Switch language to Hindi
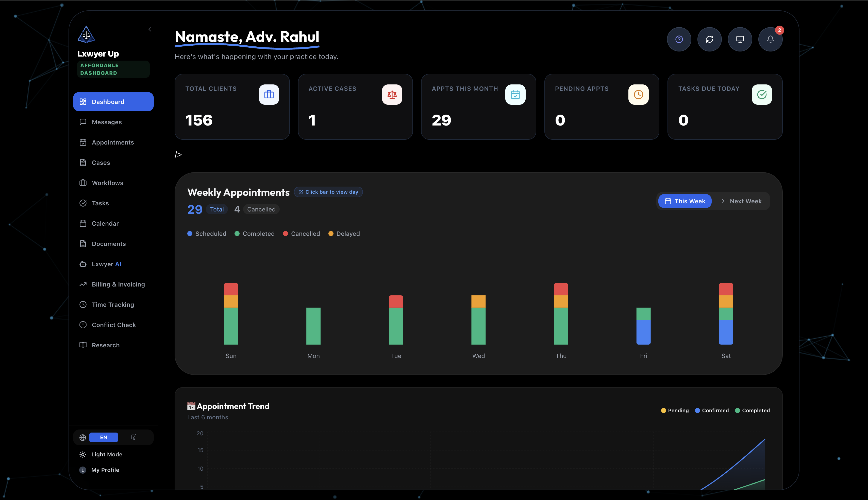The height and width of the screenshot is (500, 868). point(133,437)
